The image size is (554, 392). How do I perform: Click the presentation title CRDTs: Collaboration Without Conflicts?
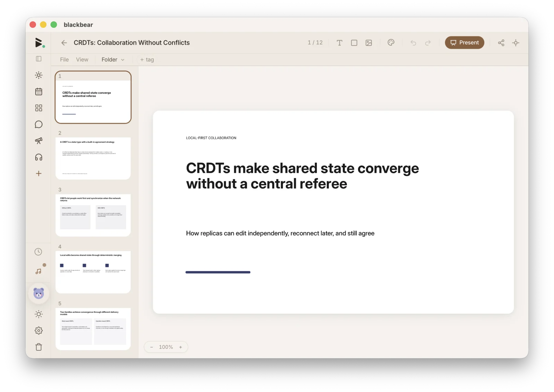(x=132, y=43)
